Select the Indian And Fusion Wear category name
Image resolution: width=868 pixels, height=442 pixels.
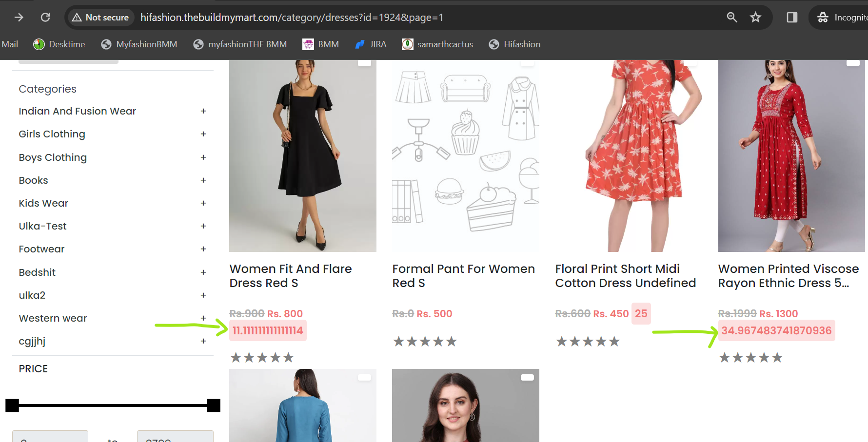coord(78,111)
